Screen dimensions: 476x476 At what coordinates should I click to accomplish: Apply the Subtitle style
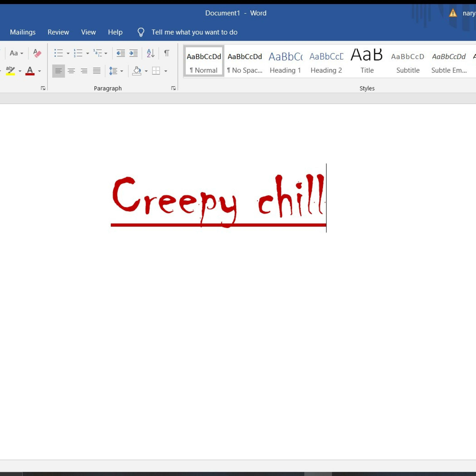tap(408, 61)
